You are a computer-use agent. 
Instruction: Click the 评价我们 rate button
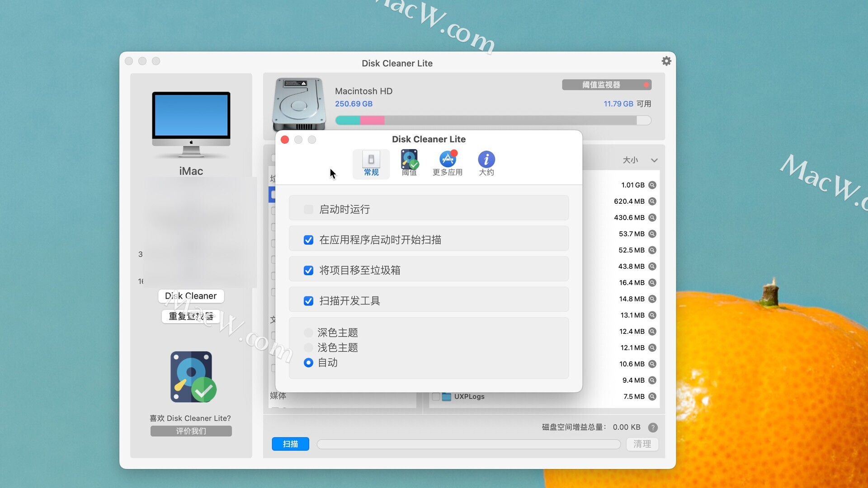[191, 431]
